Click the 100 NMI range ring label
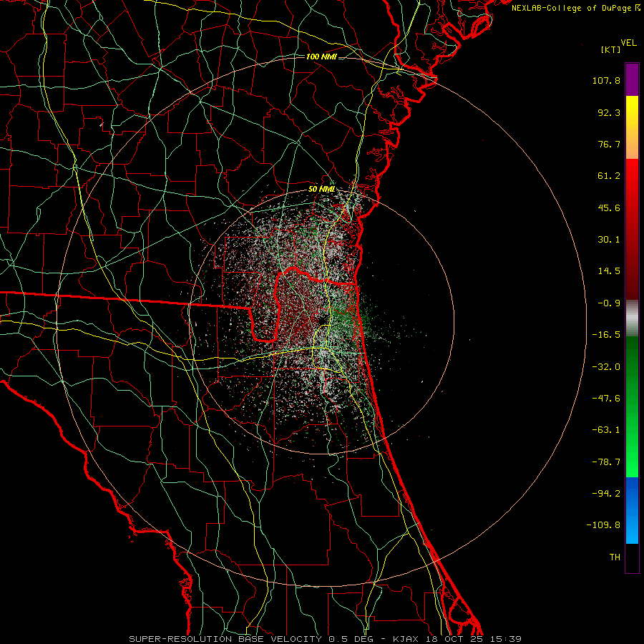The image size is (644, 644). [321, 57]
